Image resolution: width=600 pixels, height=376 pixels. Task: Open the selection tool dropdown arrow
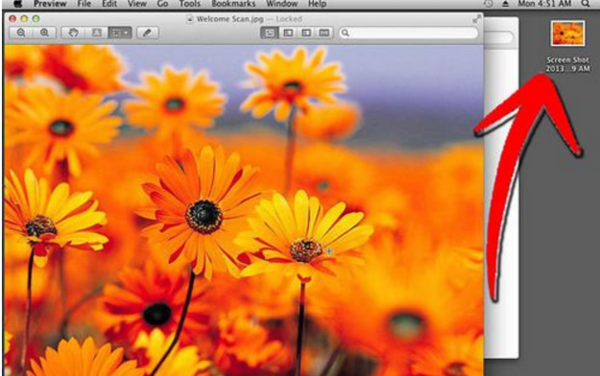(127, 33)
